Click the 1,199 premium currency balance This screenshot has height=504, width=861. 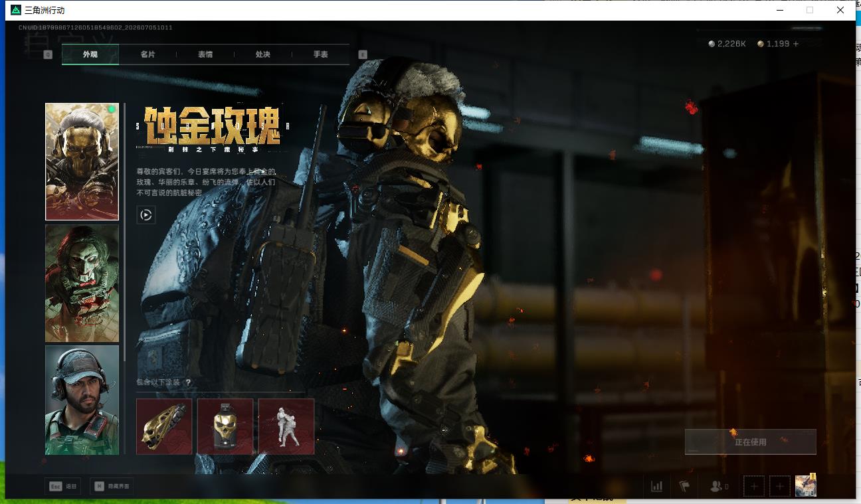[x=773, y=44]
